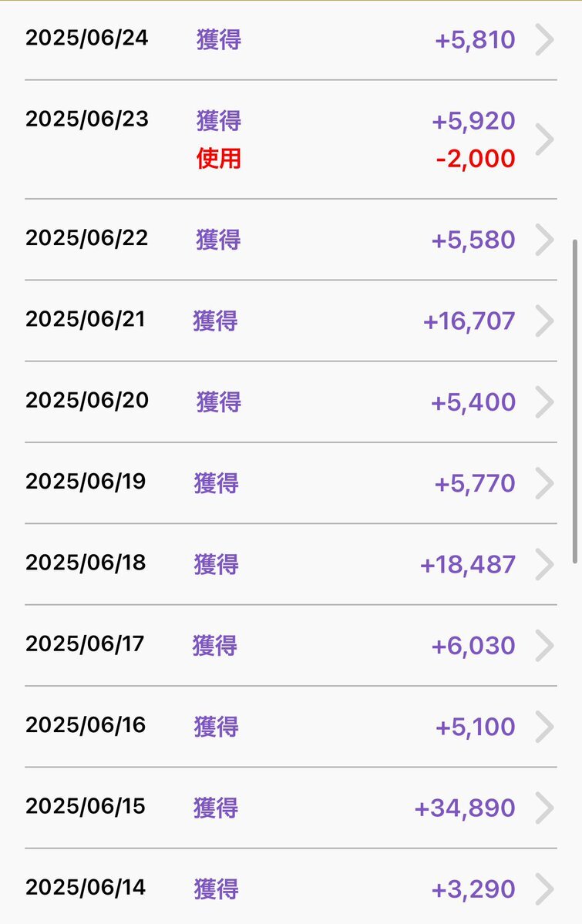The width and height of the screenshot is (582, 924).
Task: Open details chevron for 2025/06/24
Action: (545, 39)
